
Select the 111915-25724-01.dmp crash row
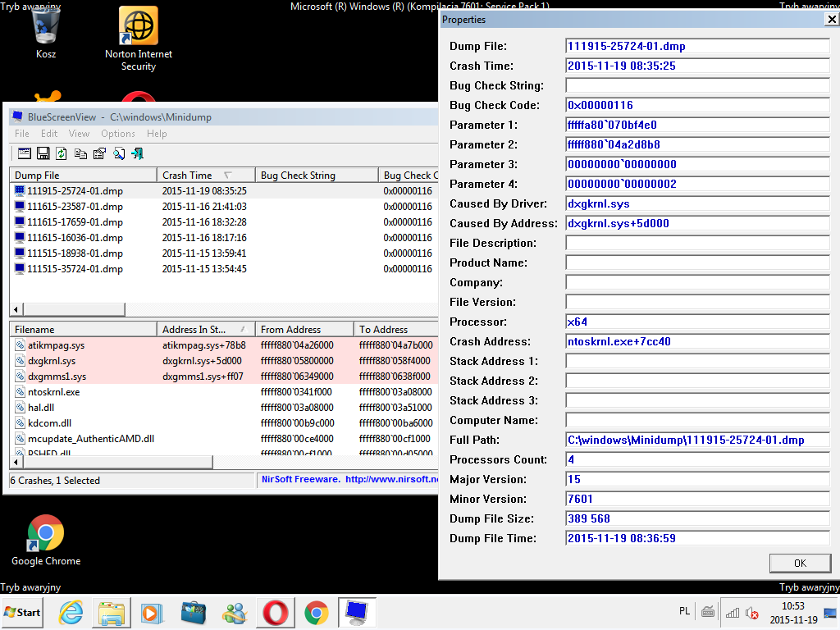pos(224,190)
